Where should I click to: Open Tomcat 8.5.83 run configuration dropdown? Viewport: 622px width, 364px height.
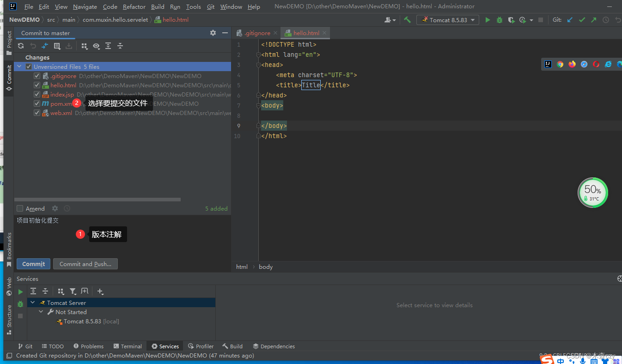[448, 20]
